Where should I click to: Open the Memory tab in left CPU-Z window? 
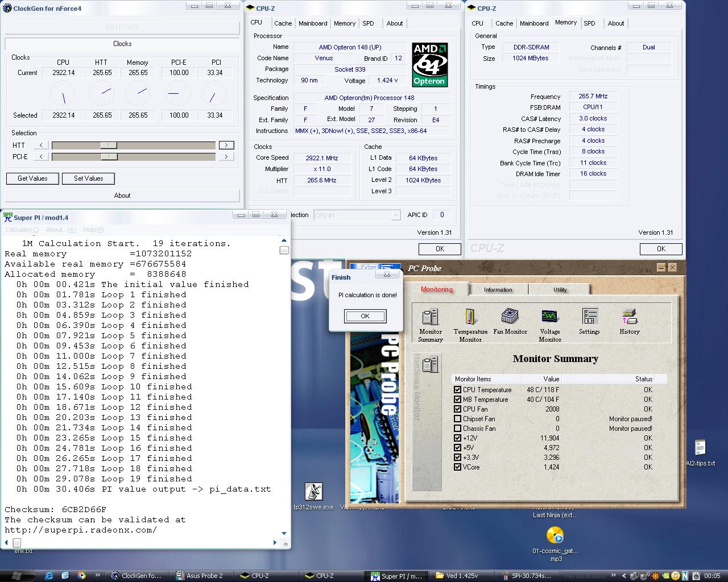click(345, 23)
